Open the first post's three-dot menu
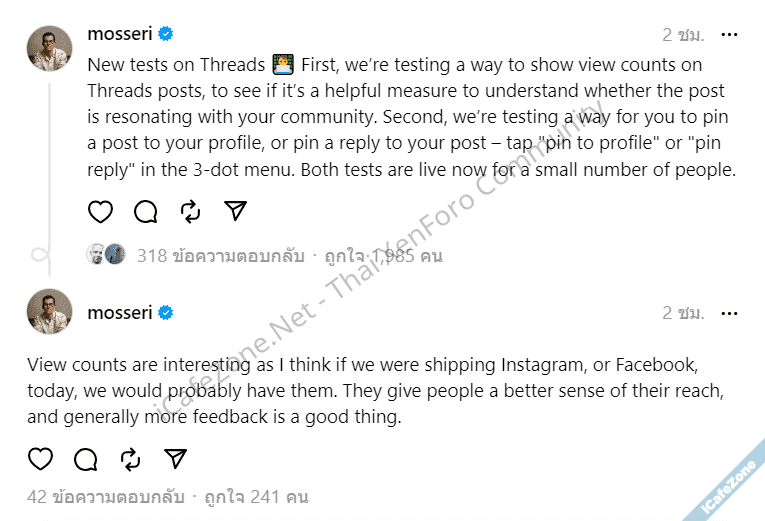The height and width of the screenshot is (521, 765). [729, 35]
